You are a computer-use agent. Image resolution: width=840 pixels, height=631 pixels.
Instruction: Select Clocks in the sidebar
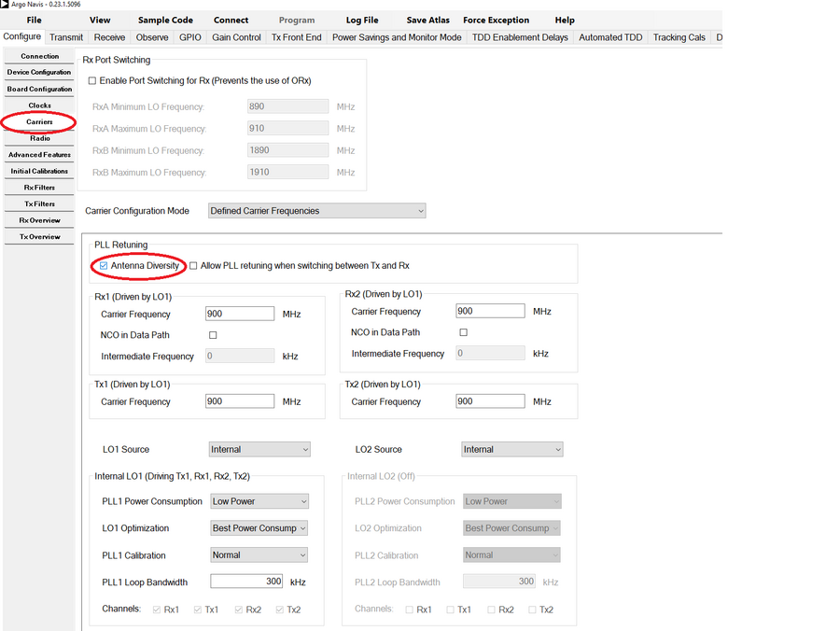pos(38,105)
